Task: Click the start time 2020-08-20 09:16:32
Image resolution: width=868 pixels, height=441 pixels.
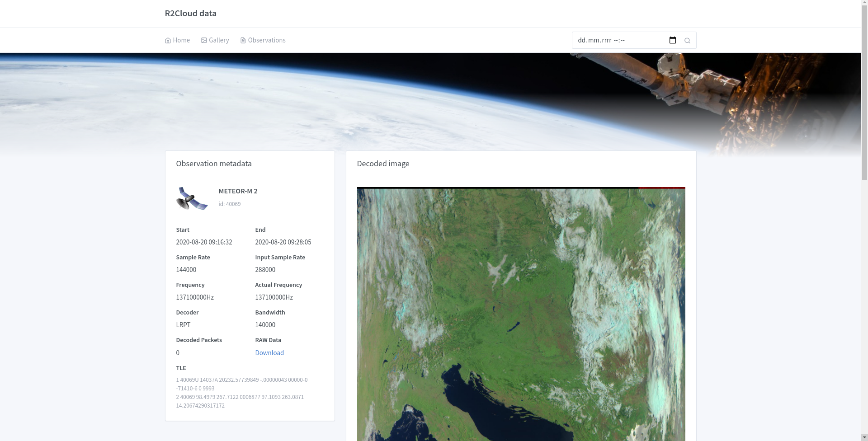Action: pyautogui.click(x=204, y=242)
